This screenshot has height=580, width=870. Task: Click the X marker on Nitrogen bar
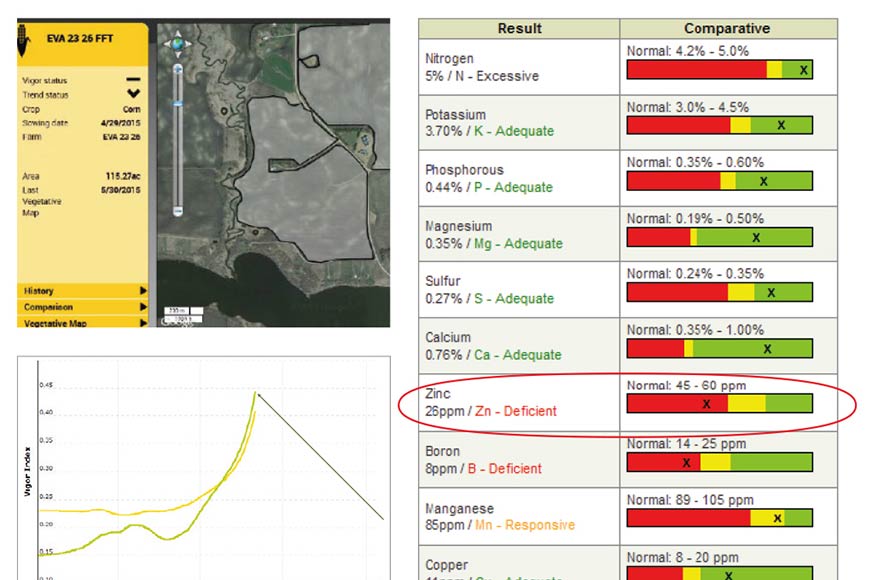(x=803, y=69)
